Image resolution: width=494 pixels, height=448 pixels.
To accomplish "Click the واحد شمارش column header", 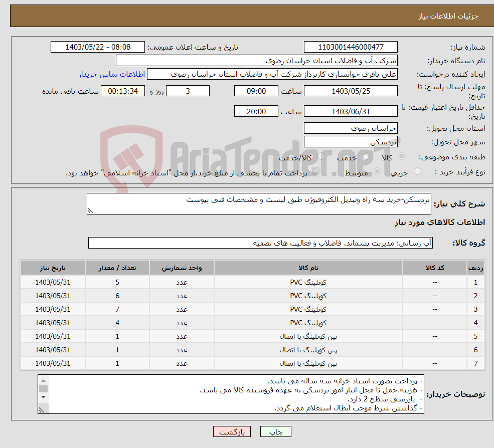I will pyautogui.click(x=182, y=268).
